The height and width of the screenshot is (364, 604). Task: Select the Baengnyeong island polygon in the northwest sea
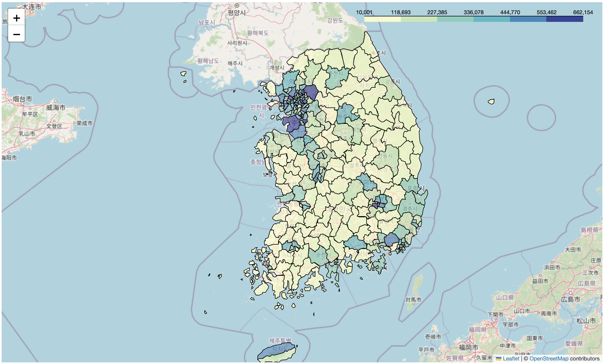183,74
